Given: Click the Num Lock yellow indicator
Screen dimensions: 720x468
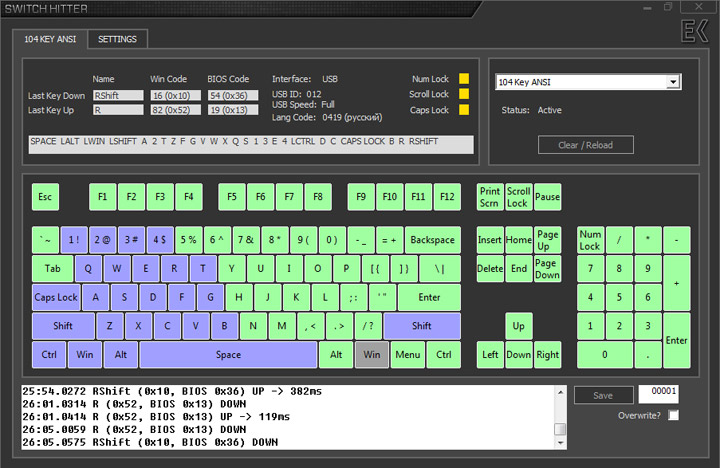Looking at the screenshot, I should tap(464, 79).
